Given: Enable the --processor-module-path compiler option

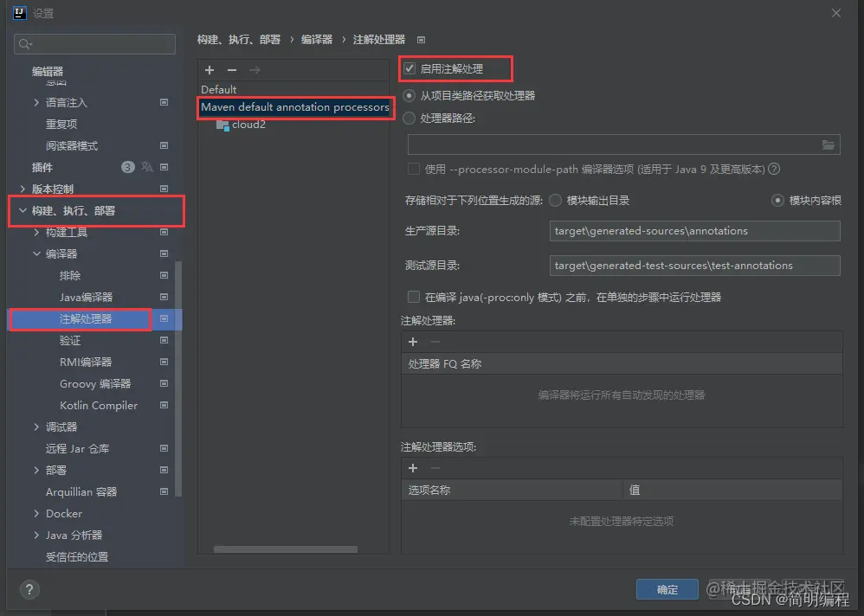Looking at the screenshot, I should pos(413,169).
